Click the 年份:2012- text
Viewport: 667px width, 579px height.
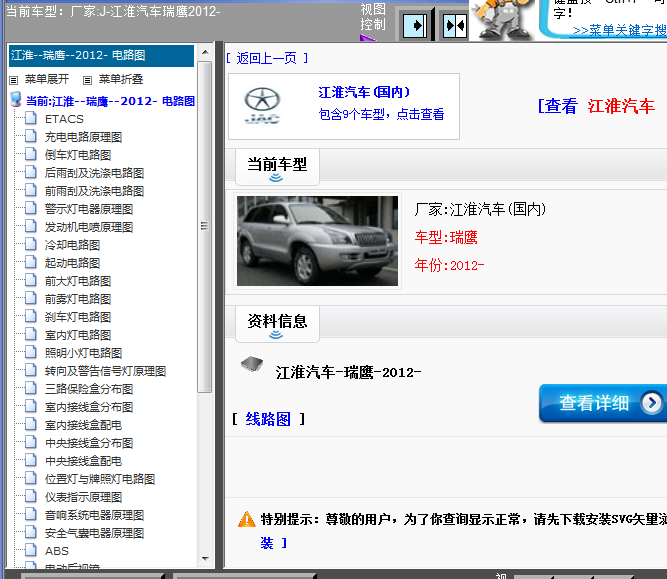[449, 265]
